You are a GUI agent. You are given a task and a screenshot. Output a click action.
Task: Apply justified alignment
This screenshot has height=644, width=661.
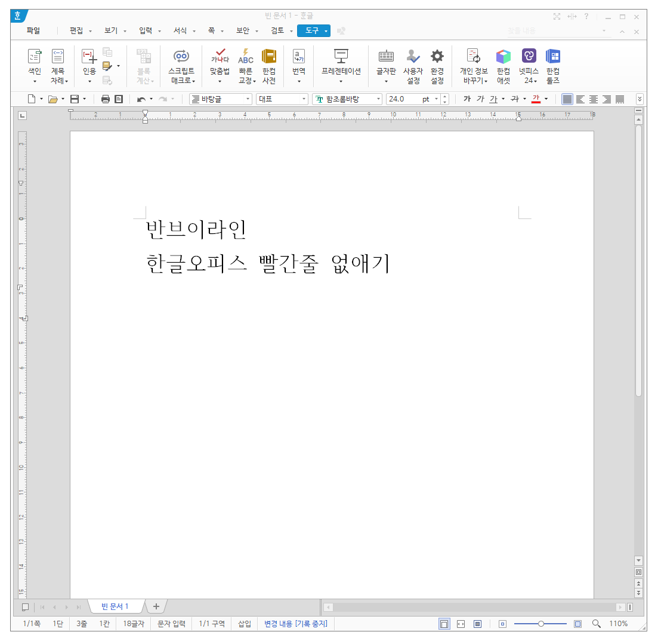(x=567, y=99)
